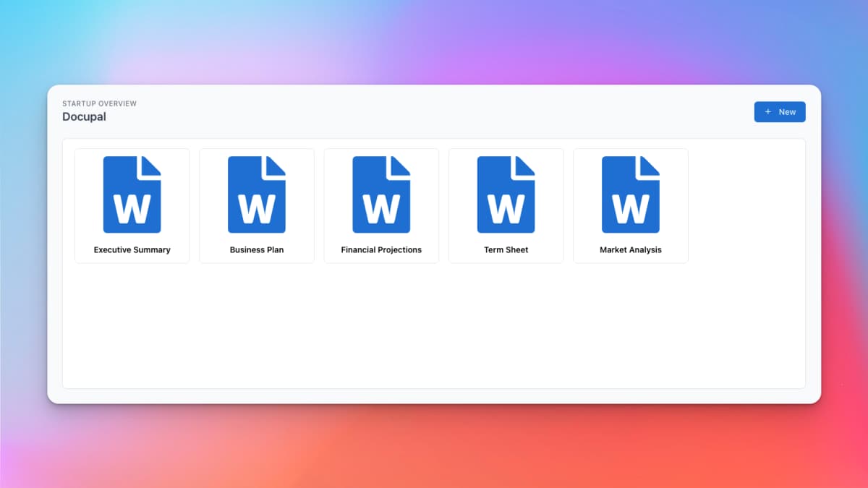This screenshot has width=868, height=488.
Task: Click the Business Plan Word file icon
Action: point(256,194)
